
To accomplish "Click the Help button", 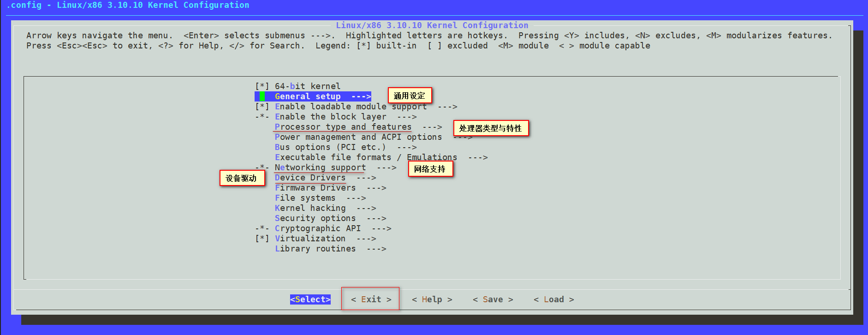I will pos(432,299).
